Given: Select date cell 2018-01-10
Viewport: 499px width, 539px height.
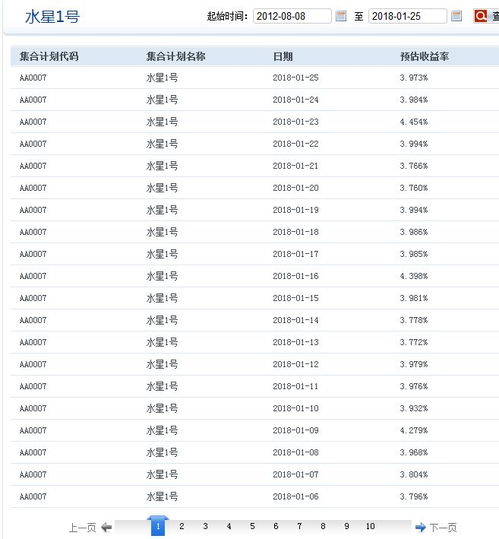Looking at the screenshot, I should tap(296, 408).
